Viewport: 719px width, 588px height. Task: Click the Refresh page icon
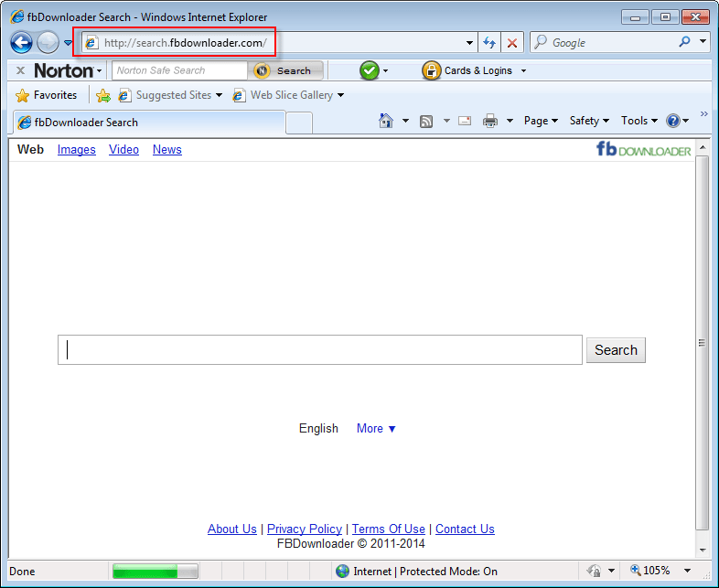click(x=489, y=43)
